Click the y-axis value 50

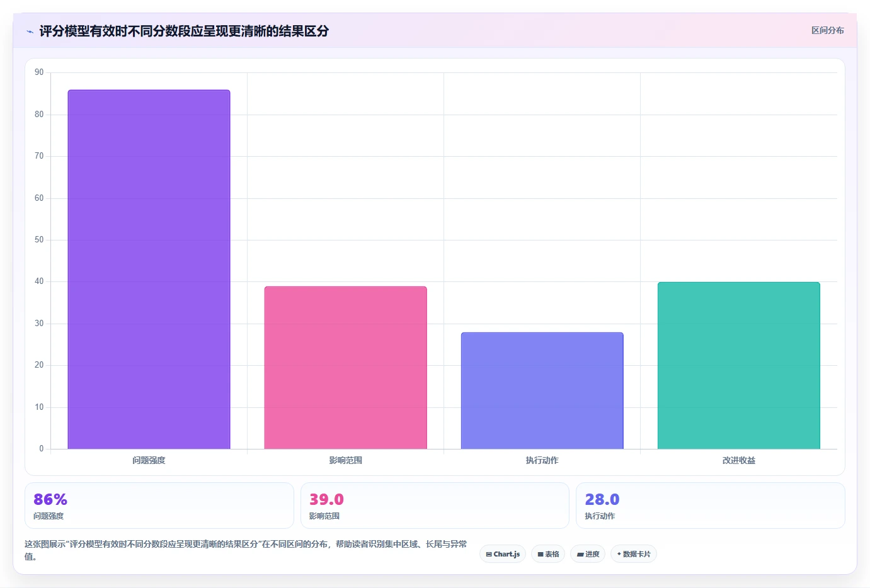39,240
